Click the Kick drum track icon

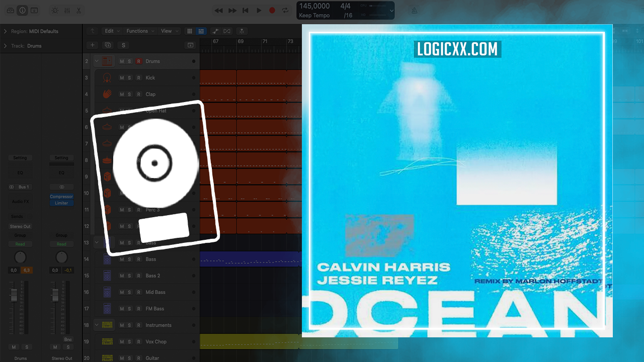(x=107, y=78)
